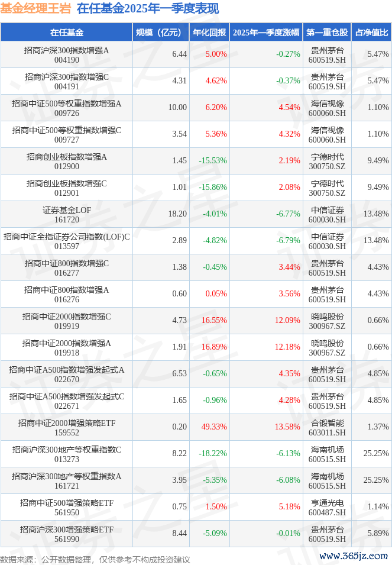This screenshot has width=392, height=565.
Task: Select the 第一重仓股 column header
Action: coord(328,33)
